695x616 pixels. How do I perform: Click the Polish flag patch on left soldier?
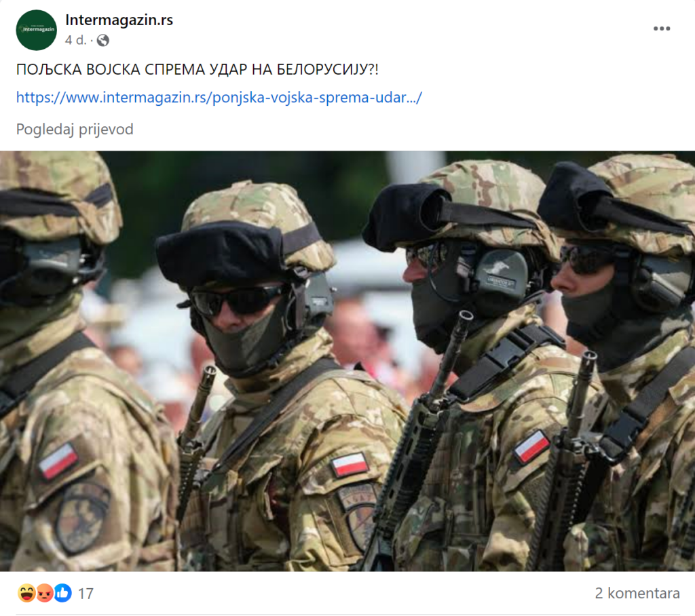click(x=58, y=461)
